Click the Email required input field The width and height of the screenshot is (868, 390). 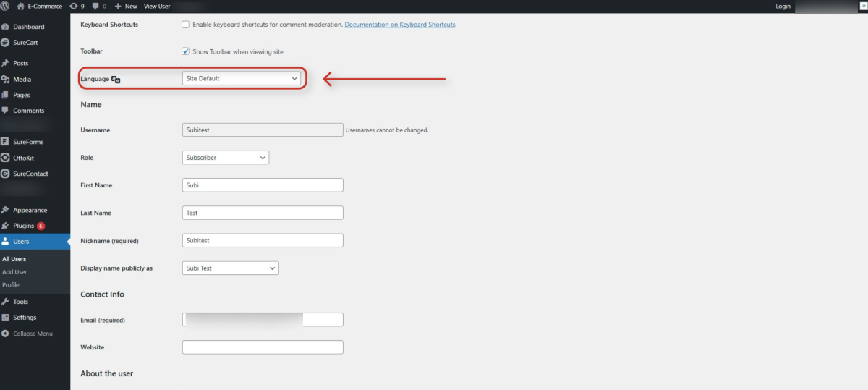pos(263,320)
